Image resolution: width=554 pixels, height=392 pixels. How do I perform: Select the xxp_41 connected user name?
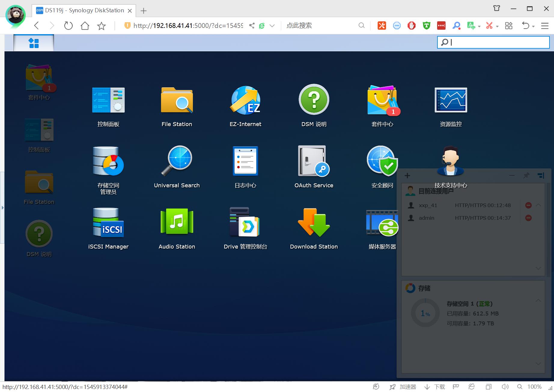428,205
